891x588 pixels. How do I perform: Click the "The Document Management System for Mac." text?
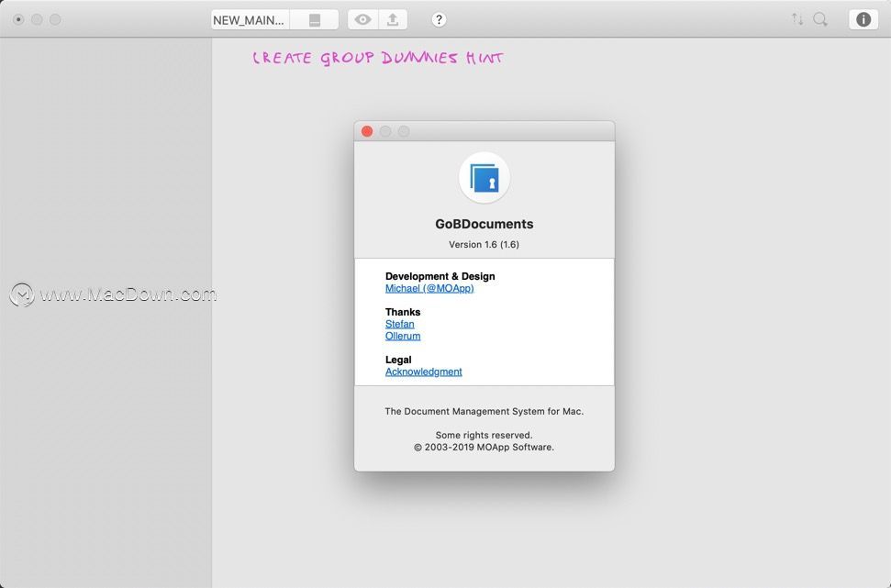[x=484, y=411]
